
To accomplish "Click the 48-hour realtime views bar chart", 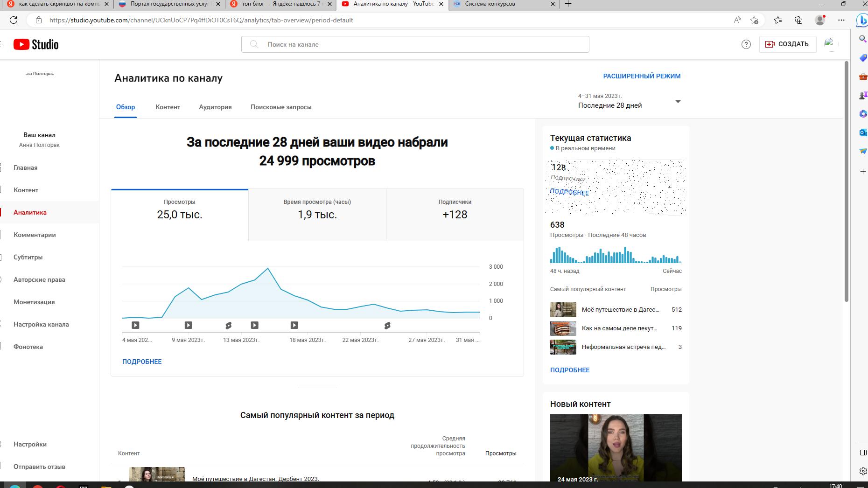I will (616, 255).
